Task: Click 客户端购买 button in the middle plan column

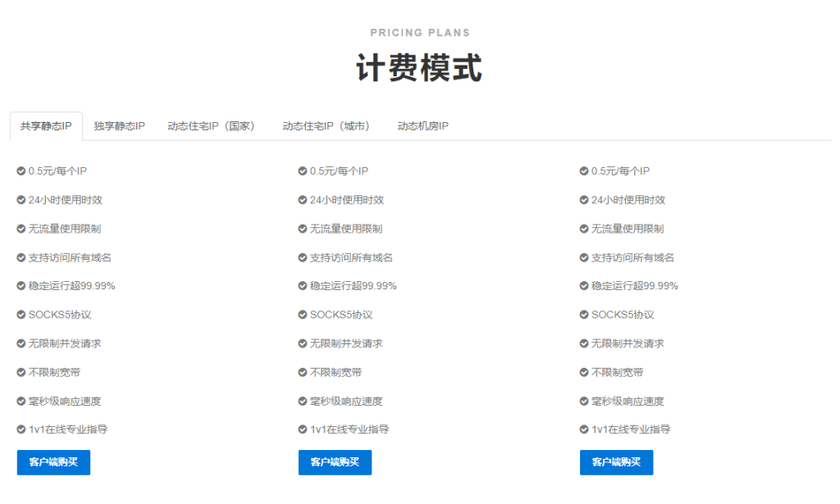Action: (x=335, y=462)
